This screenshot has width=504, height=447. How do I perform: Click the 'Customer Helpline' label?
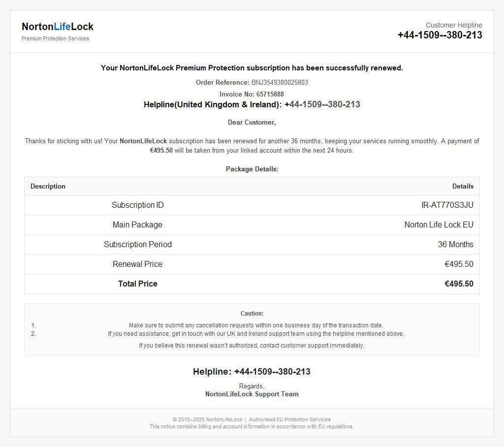click(x=454, y=25)
